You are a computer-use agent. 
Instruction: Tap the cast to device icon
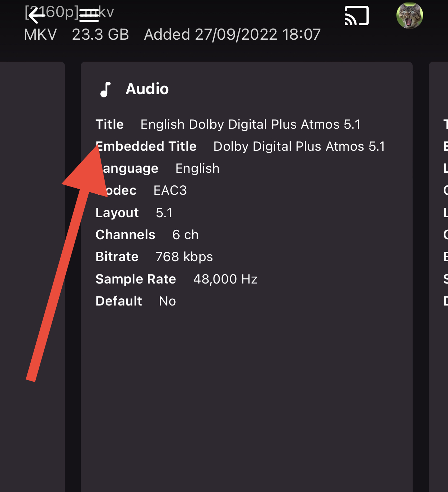tap(356, 16)
